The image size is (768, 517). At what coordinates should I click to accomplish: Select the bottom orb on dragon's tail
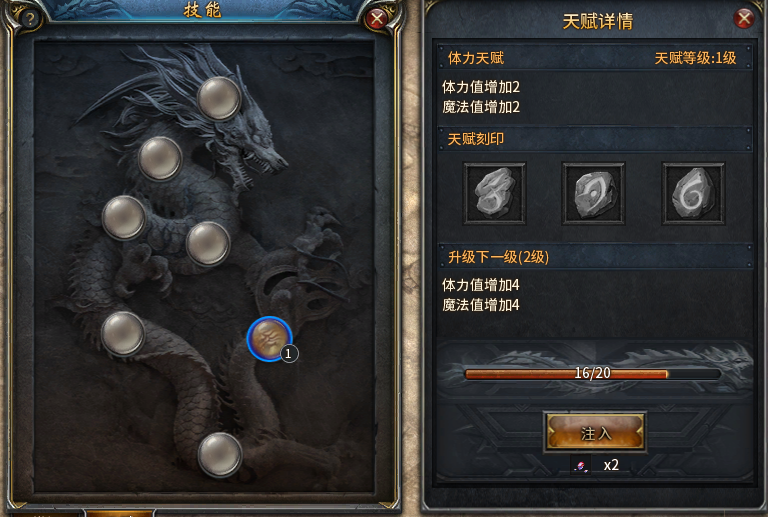coord(219,454)
